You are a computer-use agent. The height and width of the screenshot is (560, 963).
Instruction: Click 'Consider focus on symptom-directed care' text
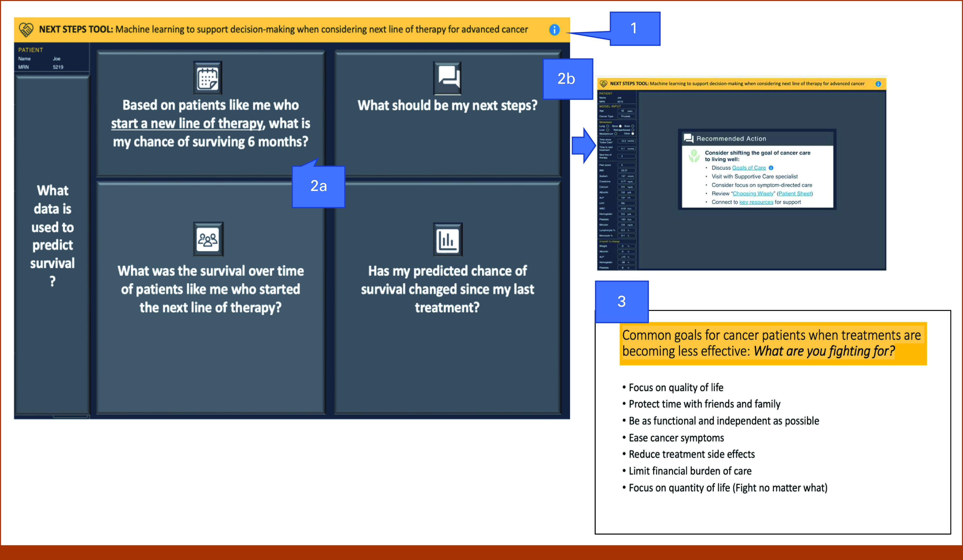tap(762, 185)
